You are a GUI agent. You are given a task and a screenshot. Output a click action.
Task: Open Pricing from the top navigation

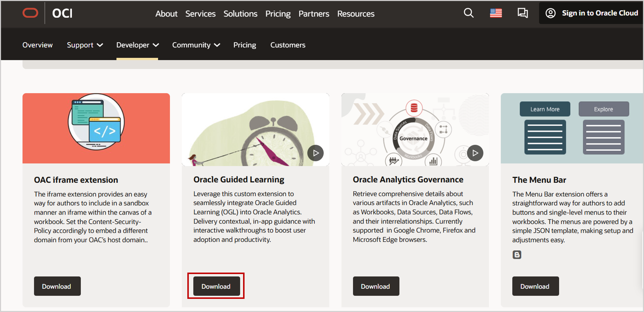pos(278,14)
